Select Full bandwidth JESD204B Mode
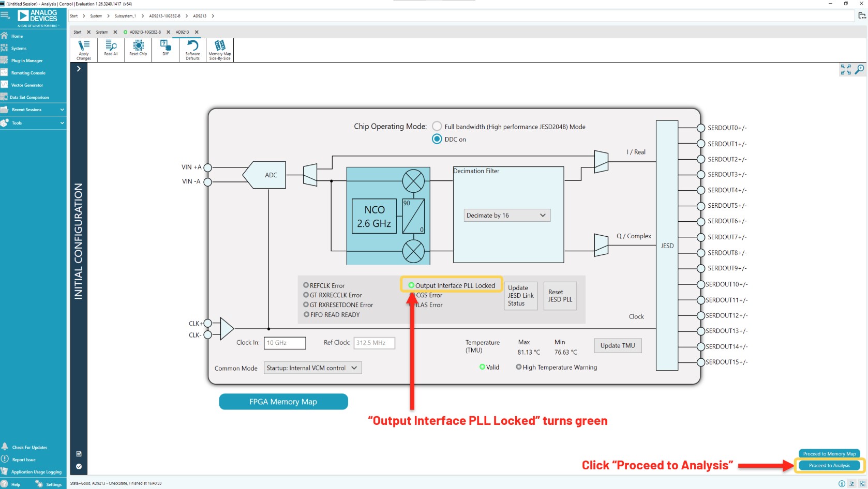The image size is (868, 489). pyautogui.click(x=437, y=126)
